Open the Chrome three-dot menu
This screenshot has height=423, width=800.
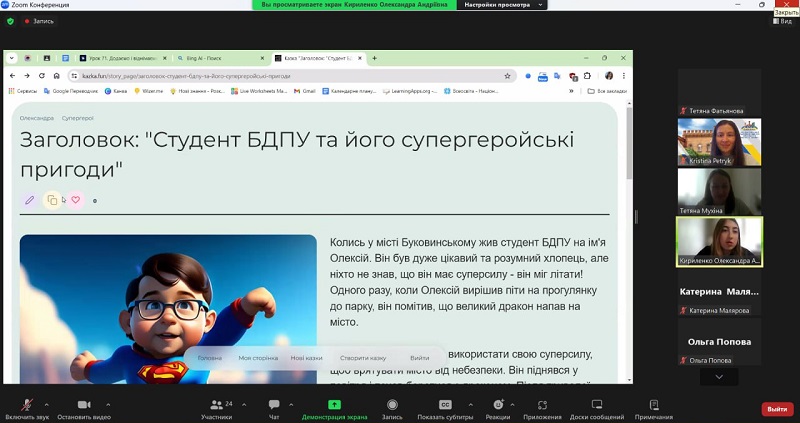[623, 76]
